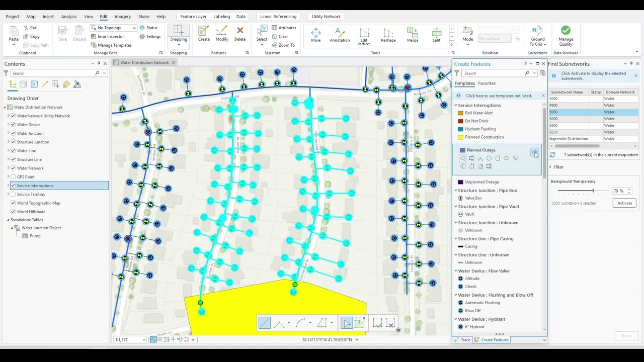Click the Finish sketch icon
The height and width of the screenshot is (362, 644).
pos(377,323)
